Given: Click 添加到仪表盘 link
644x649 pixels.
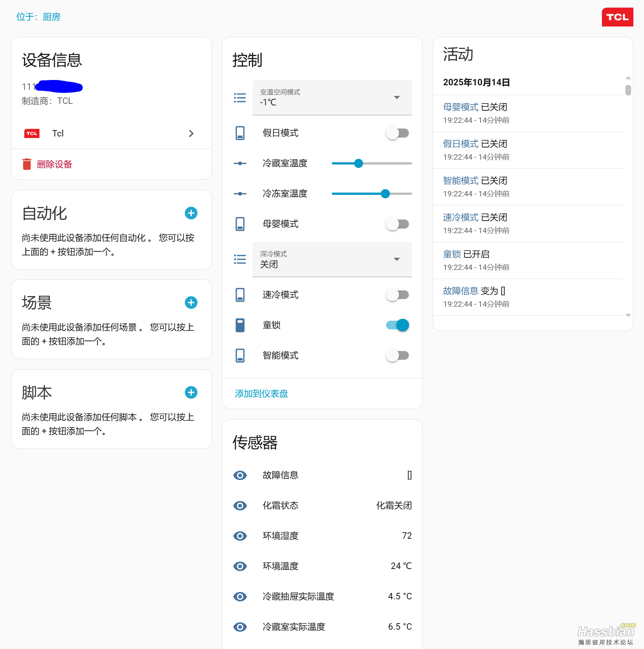Looking at the screenshot, I should (x=261, y=394).
